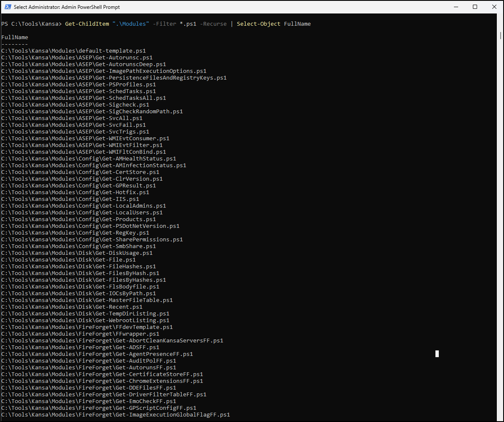
Task: Click the Get-PSProfiles.ps1 line
Action: click(x=79, y=85)
